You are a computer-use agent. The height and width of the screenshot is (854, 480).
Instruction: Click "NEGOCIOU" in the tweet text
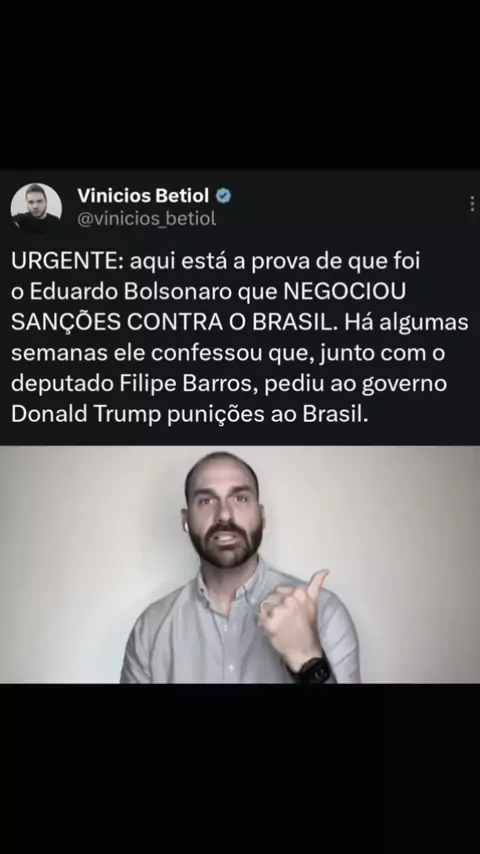[345, 292]
